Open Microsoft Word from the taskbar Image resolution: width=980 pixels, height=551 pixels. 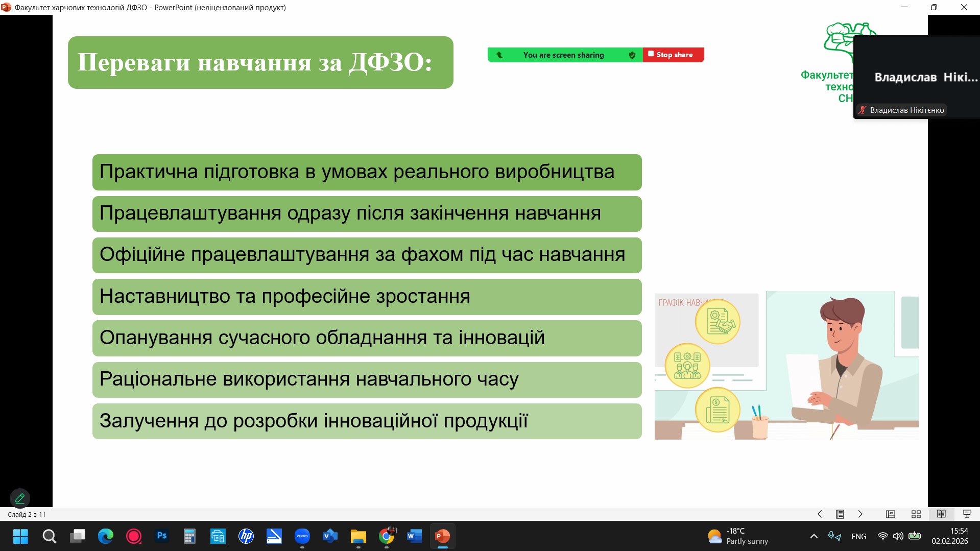[x=414, y=536]
